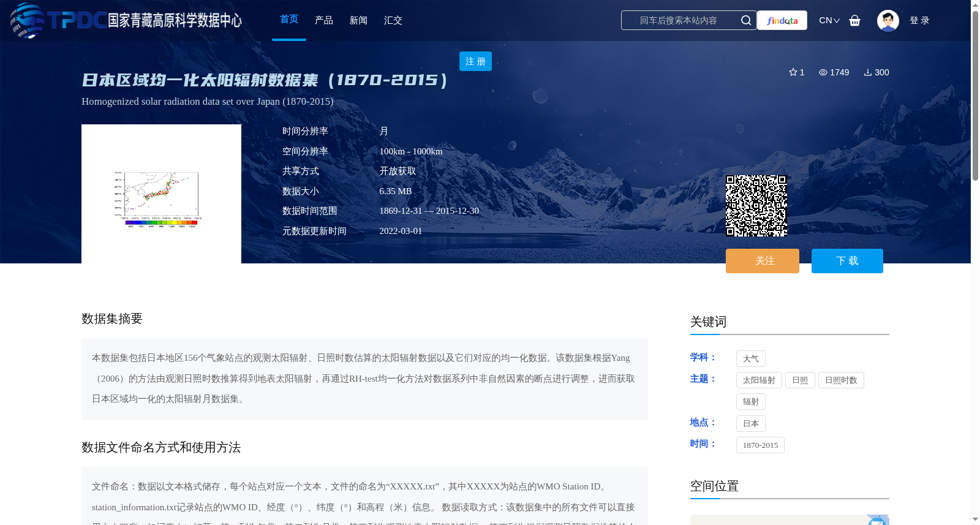This screenshot has width=980, height=525.
Task: Select the 太阳辐射 keyword tag
Action: coord(759,380)
